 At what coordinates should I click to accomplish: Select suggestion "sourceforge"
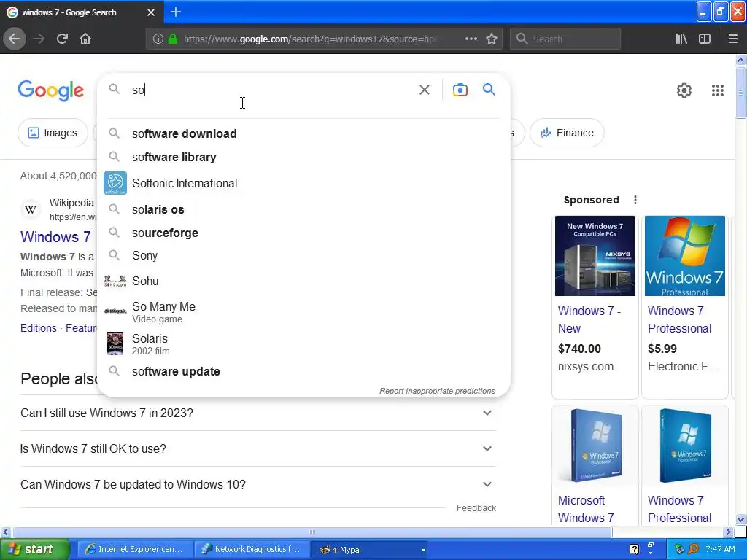303,233
